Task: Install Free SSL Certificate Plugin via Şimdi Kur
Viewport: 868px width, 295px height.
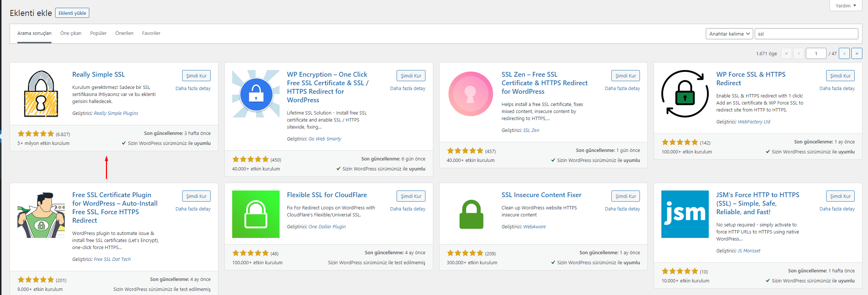Action: point(196,196)
